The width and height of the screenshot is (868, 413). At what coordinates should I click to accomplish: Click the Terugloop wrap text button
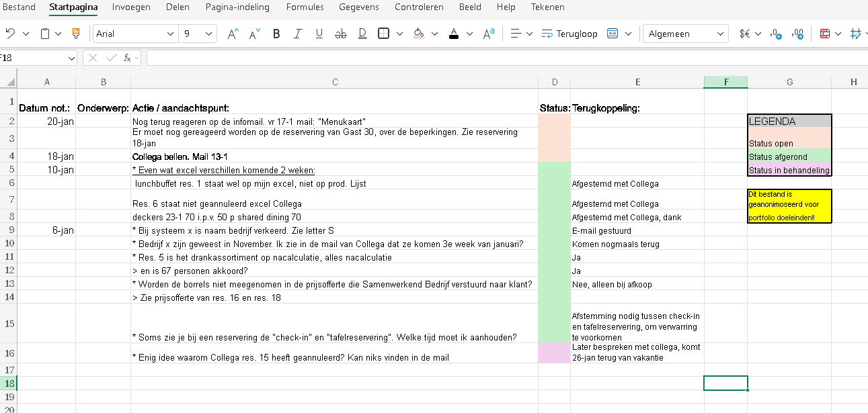569,34
